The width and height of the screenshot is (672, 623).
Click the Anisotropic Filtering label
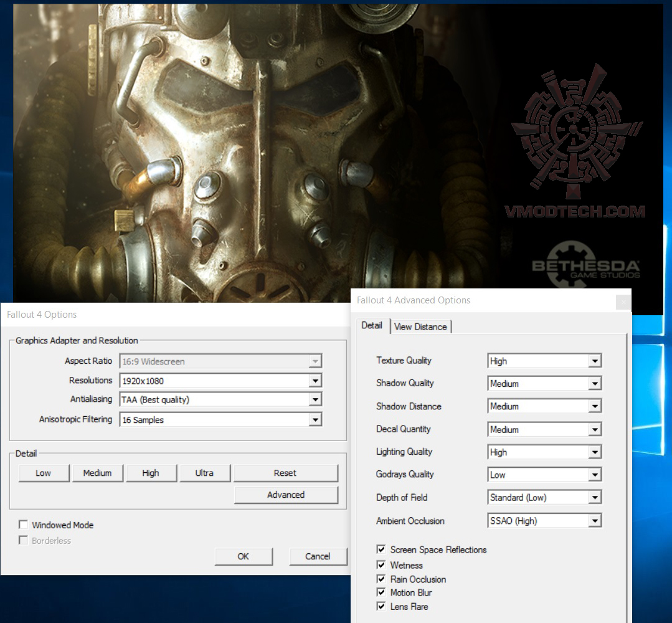pos(75,419)
